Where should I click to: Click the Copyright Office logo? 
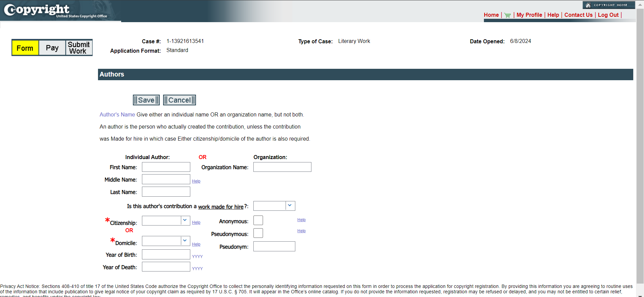(55, 11)
